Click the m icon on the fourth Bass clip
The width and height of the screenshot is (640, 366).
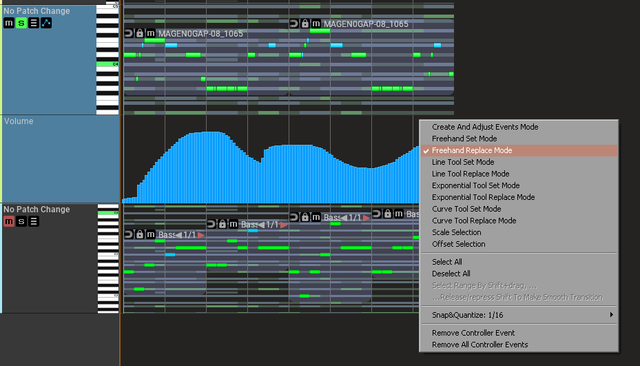pyautogui.click(x=399, y=213)
